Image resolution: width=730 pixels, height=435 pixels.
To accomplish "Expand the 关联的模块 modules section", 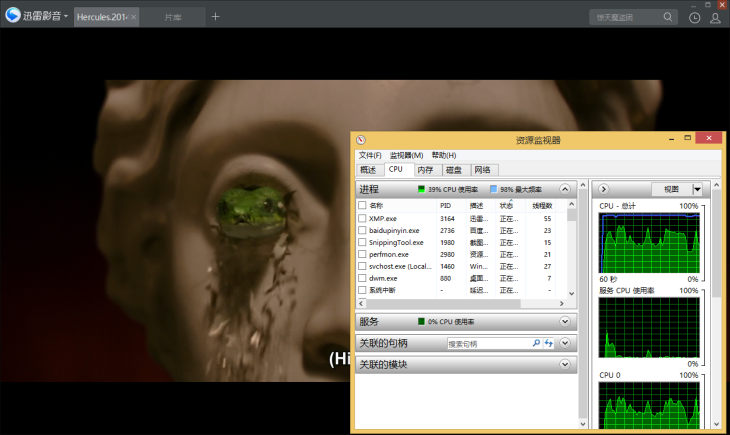I will [565, 364].
